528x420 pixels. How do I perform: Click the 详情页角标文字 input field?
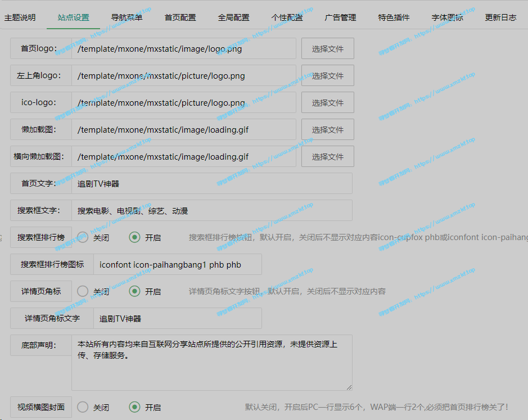pyautogui.click(x=178, y=318)
